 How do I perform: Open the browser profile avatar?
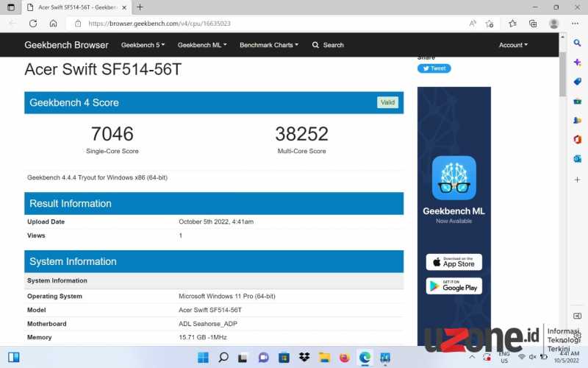pyautogui.click(x=554, y=24)
